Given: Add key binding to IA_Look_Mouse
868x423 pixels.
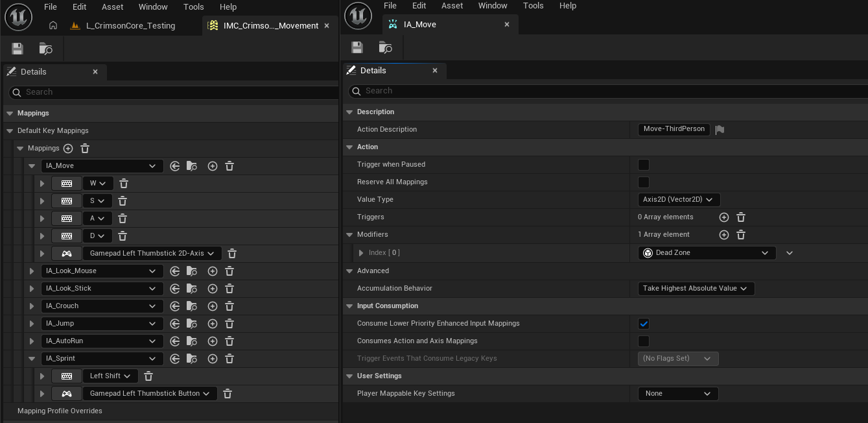Looking at the screenshot, I should [x=212, y=271].
